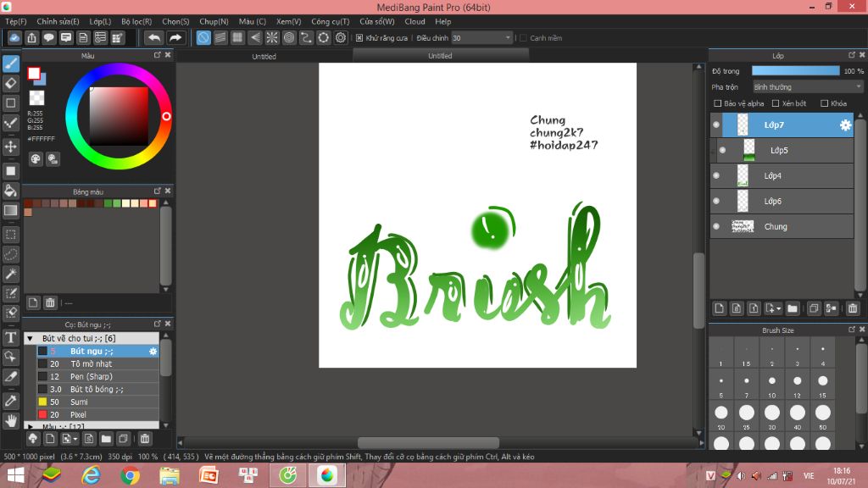Check the Bảo vệ alpha option
The width and height of the screenshot is (868, 488).
coord(717,103)
